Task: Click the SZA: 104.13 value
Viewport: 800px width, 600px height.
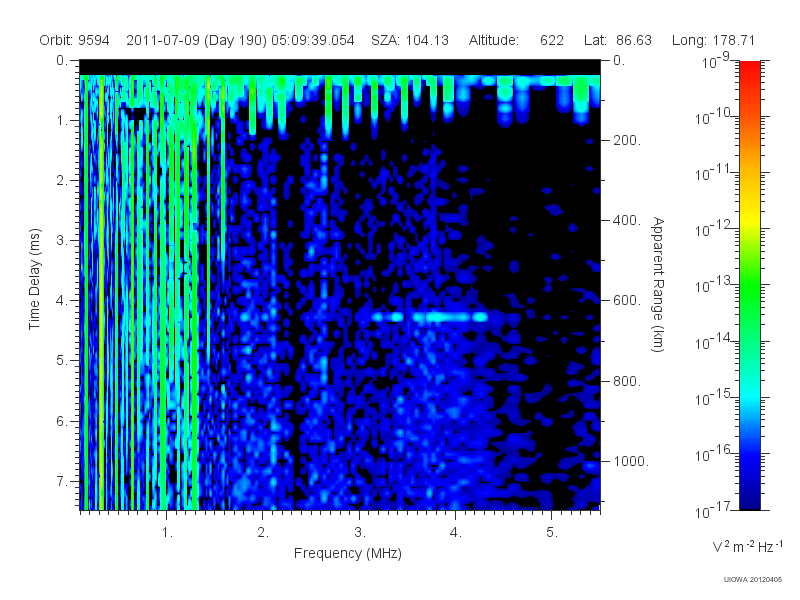Action: pos(410,40)
